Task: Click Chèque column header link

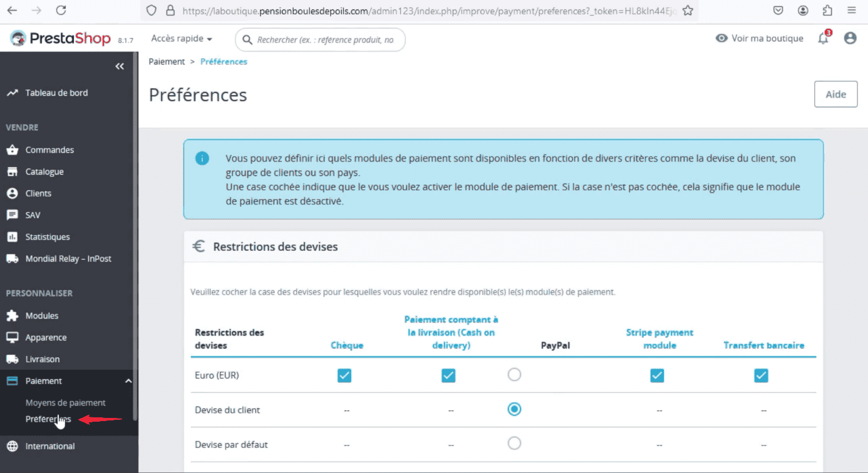Action: pyautogui.click(x=347, y=345)
